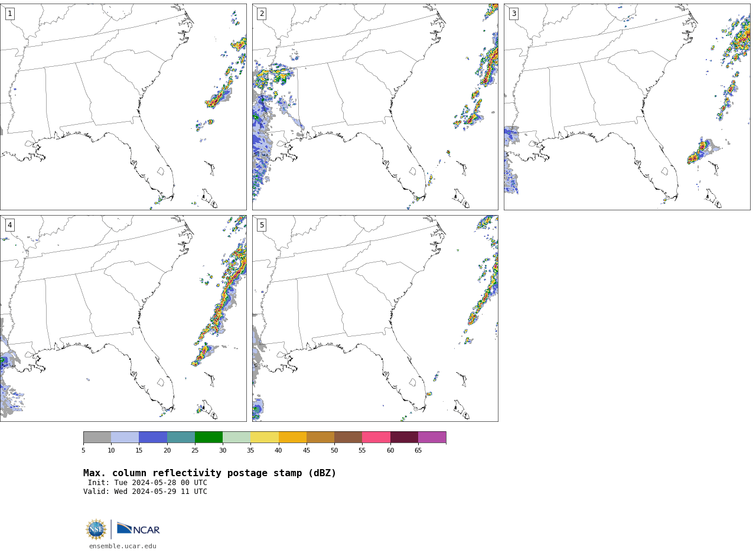Click the pink 55-60 dBZ swatch
Viewport: 756px width, 553px height.
[x=376, y=437]
